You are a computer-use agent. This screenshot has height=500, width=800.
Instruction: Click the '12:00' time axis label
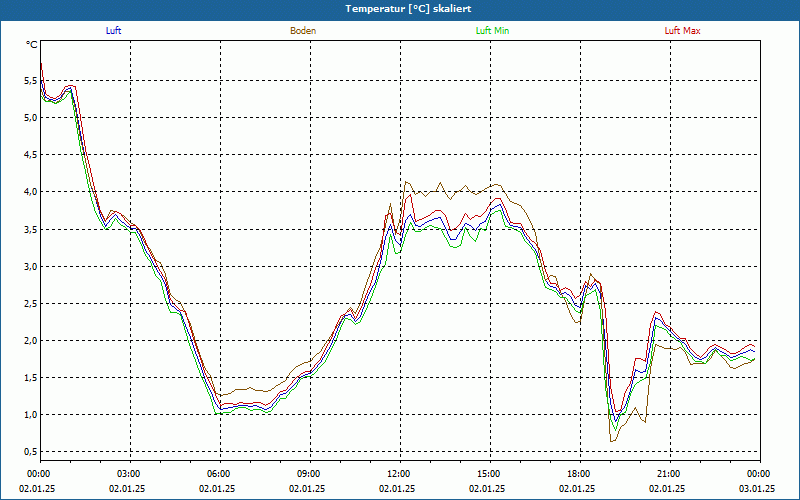pyautogui.click(x=397, y=474)
